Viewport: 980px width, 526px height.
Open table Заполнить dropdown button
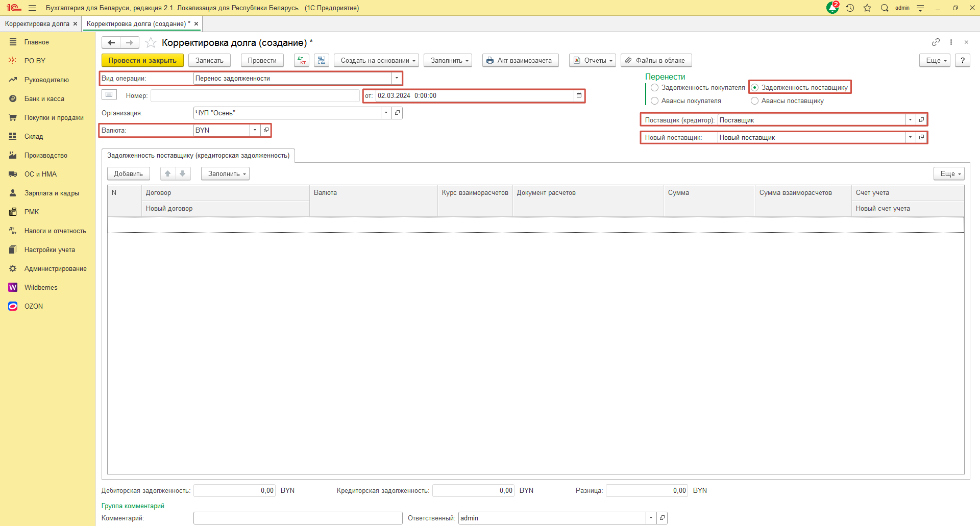(225, 173)
